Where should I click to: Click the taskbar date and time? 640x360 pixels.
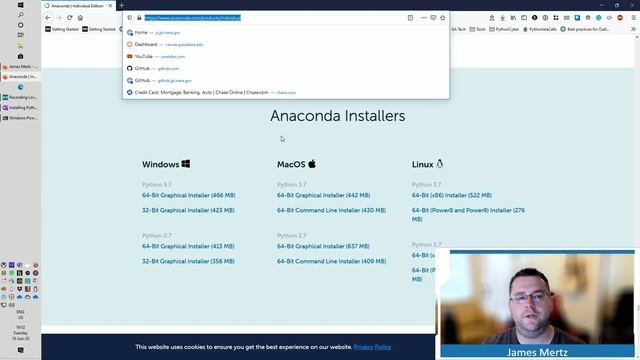tap(20, 333)
